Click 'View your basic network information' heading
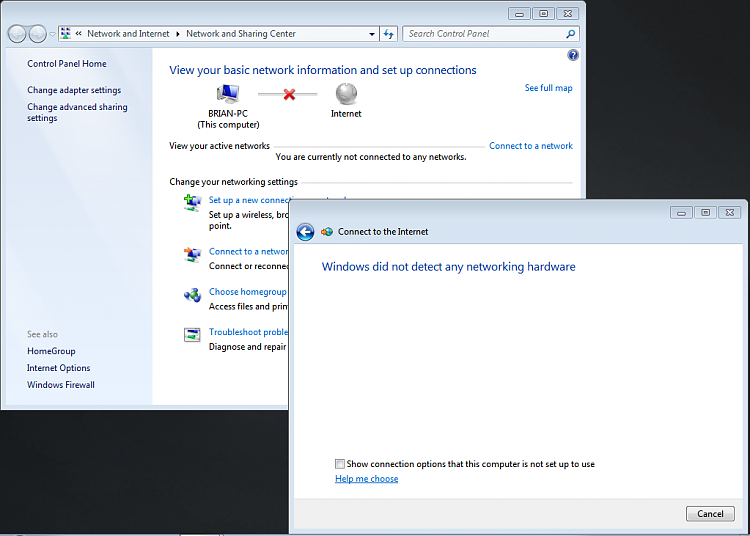This screenshot has width=750, height=536. click(322, 70)
